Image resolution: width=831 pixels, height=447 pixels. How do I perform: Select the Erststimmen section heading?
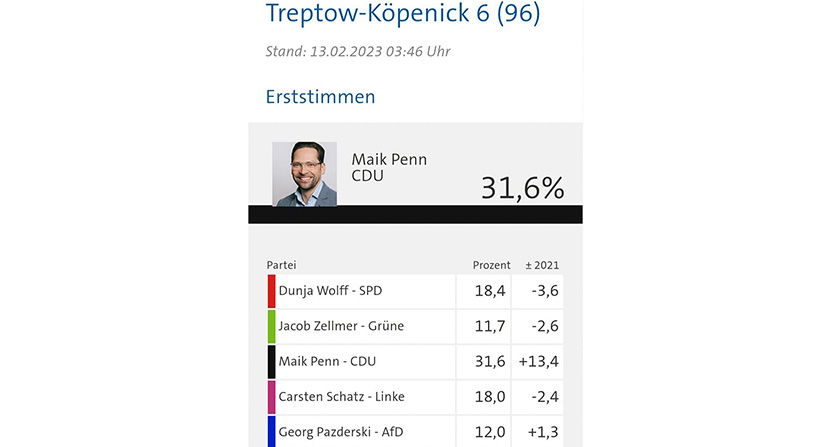point(321,97)
